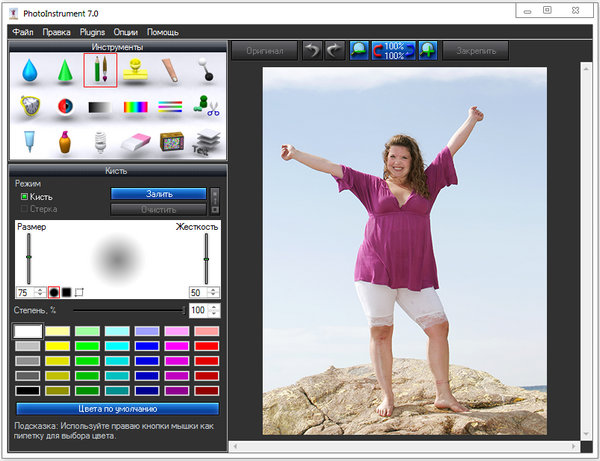
Task: Pick the cyan color swatch
Action: coord(117,346)
